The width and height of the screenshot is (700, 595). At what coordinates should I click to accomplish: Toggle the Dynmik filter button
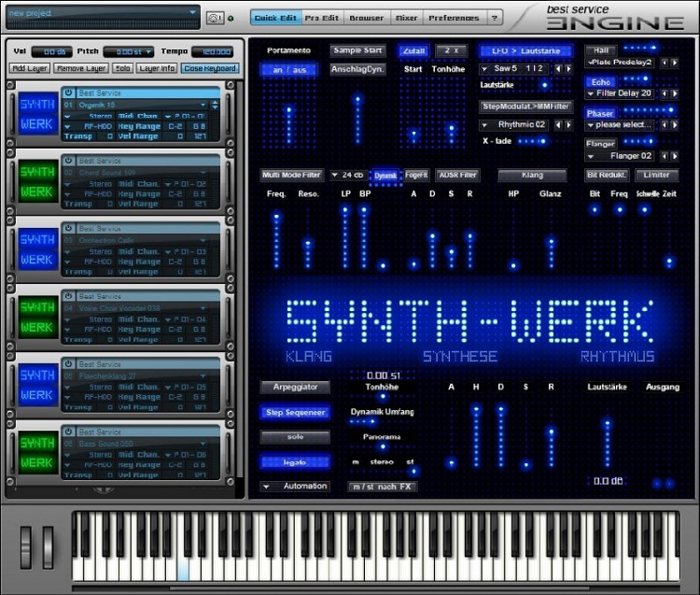point(385,176)
